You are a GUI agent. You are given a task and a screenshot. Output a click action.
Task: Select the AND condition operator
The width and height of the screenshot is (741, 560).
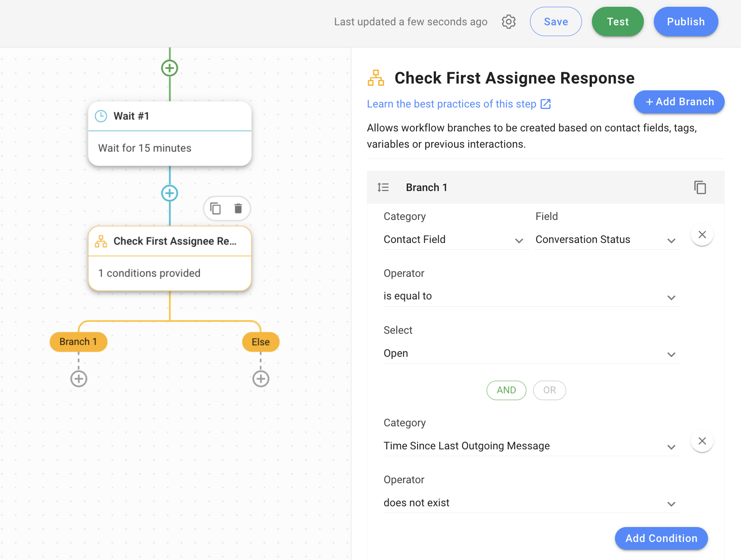click(506, 390)
